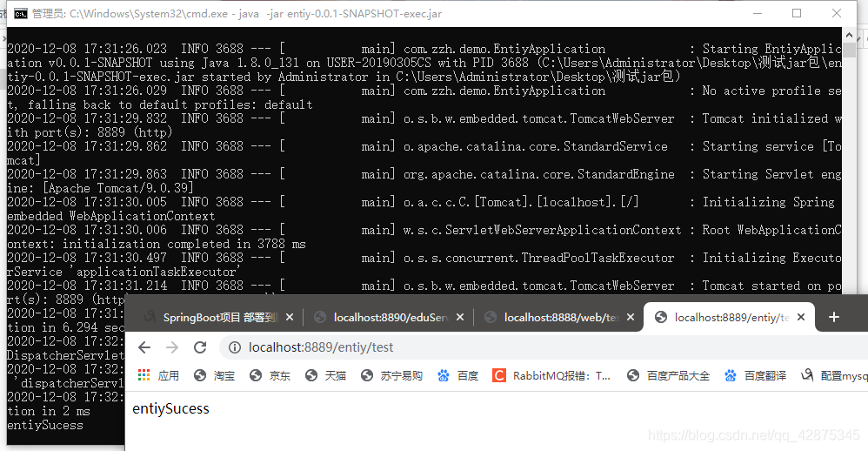Click the com.zzh.demo.EntiyApplication text in first log line
The width and height of the screenshot is (868, 451).
tap(504, 49)
